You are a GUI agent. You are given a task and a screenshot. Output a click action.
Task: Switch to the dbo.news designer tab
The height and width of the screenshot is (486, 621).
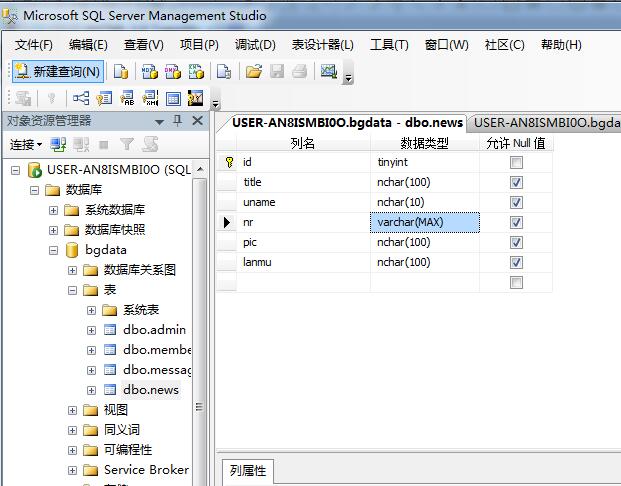coord(347,123)
